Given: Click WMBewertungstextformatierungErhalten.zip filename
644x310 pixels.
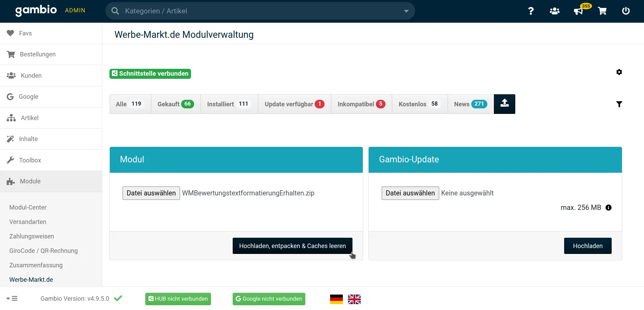Looking at the screenshot, I should (x=248, y=193).
